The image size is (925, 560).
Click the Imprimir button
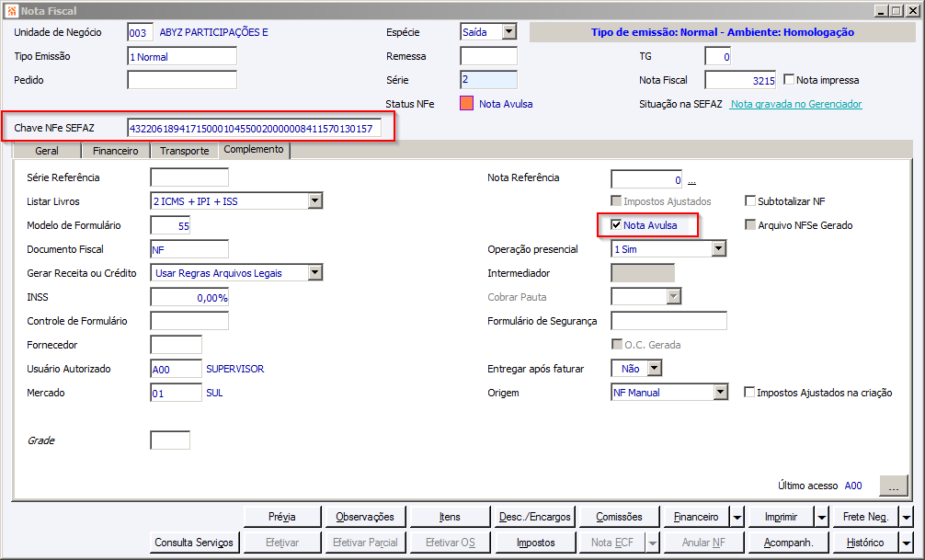click(x=781, y=517)
